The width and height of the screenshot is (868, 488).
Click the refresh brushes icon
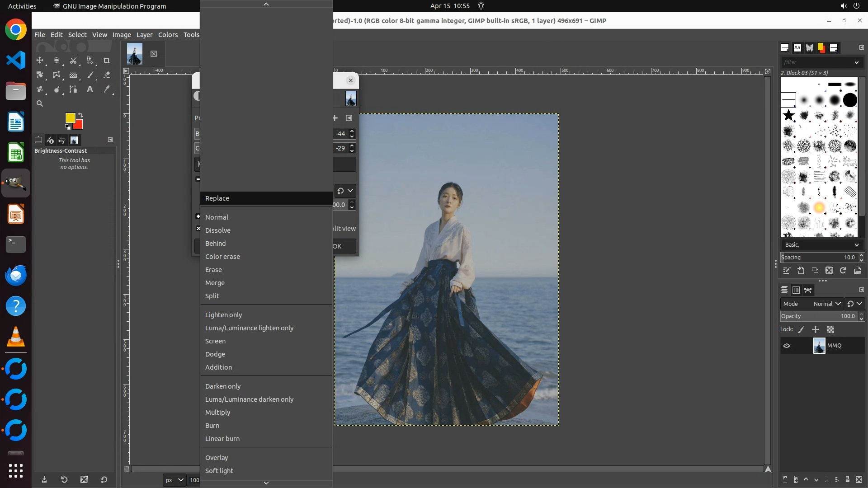843,271
